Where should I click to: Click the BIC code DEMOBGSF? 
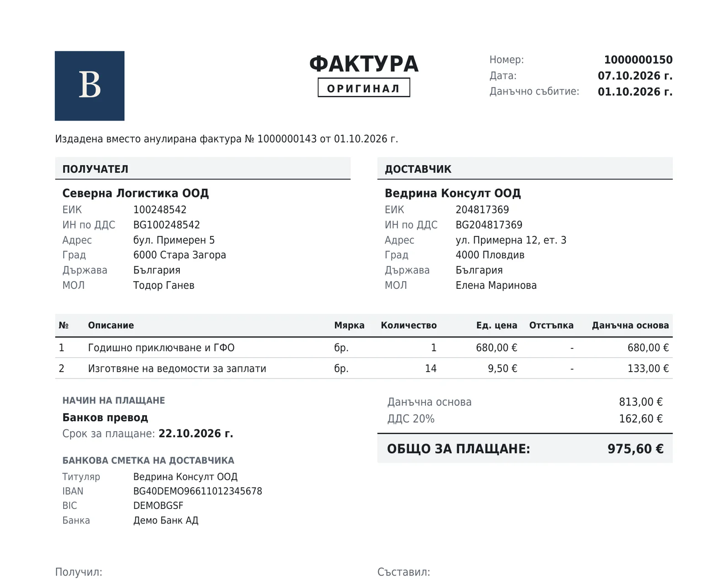[158, 506]
